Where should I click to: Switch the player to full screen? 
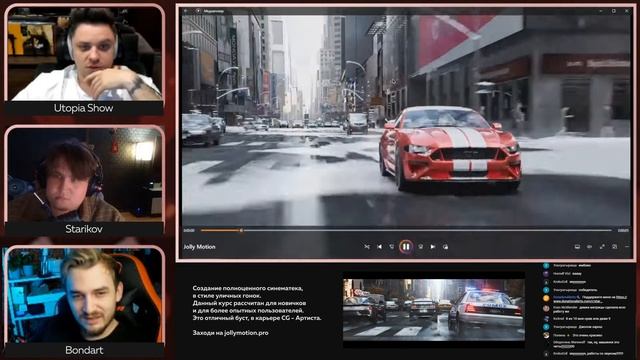pyautogui.click(x=602, y=247)
